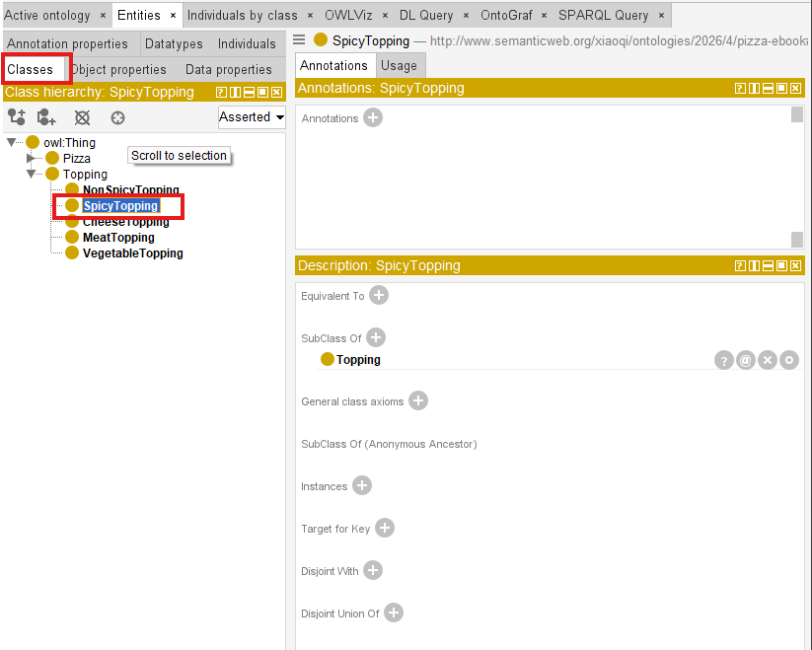This screenshot has height=650, width=812.
Task: Open the OWLViz tab
Action: [348, 16]
